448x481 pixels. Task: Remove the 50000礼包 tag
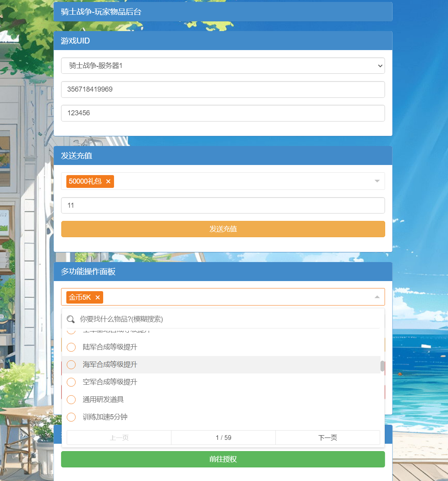(108, 181)
